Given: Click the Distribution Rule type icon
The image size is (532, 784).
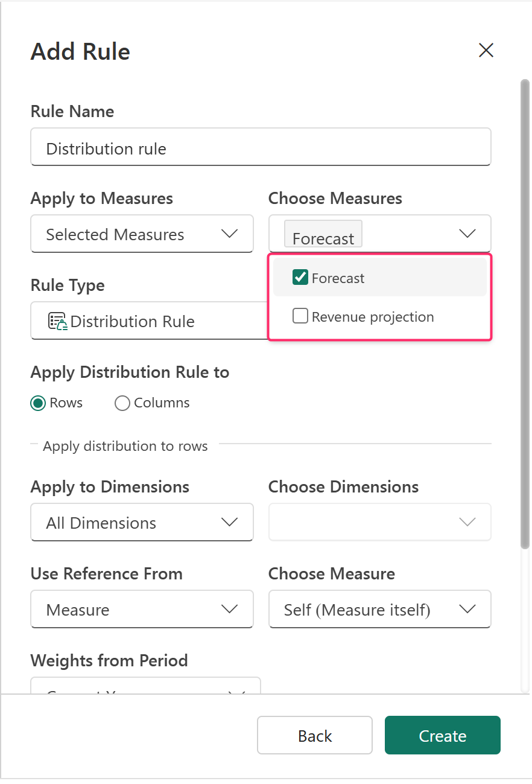Looking at the screenshot, I should 58,321.
